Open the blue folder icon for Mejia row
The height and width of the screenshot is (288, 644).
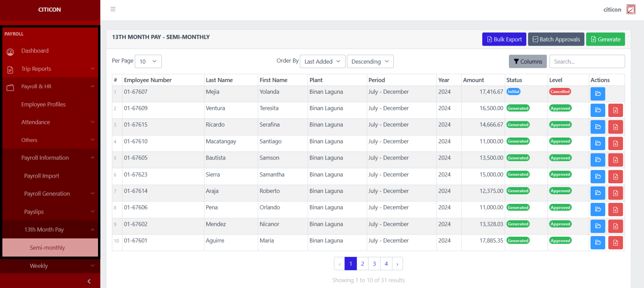597,94
